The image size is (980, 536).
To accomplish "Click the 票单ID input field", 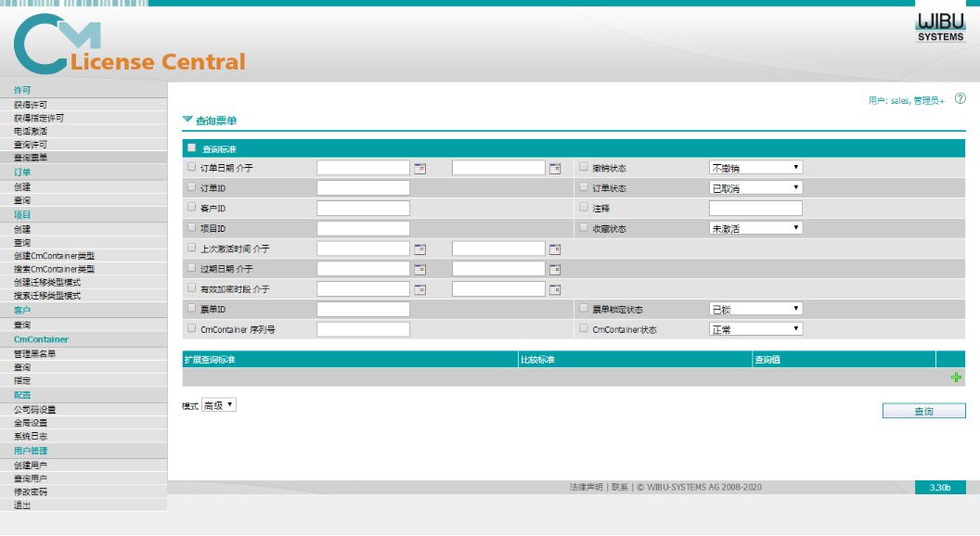I will (363, 309).
